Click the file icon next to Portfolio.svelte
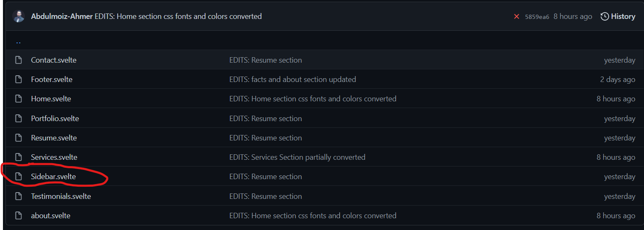The height and width of the screenshot is (230, 644). click(18, 119)
